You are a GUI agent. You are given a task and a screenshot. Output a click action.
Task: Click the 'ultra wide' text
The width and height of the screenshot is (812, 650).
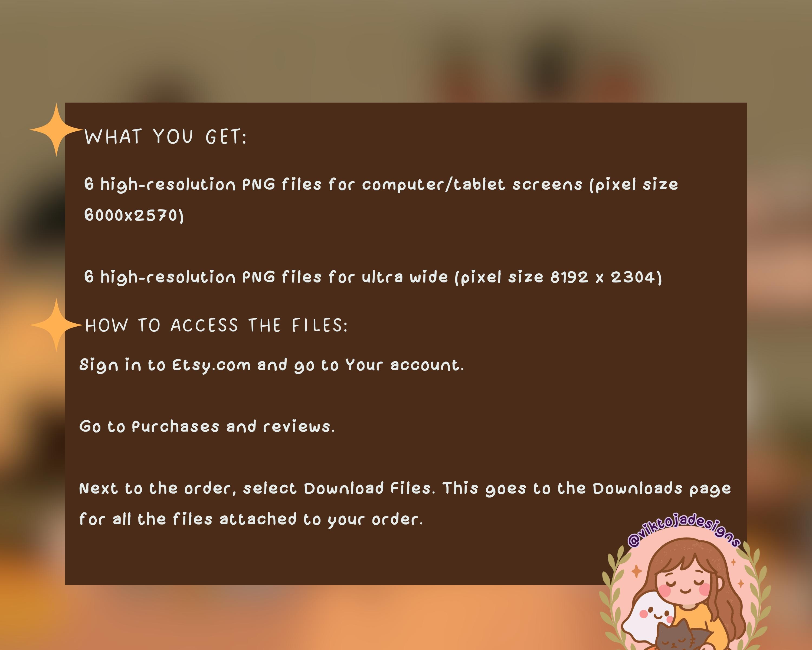click(x=405, y=277)
